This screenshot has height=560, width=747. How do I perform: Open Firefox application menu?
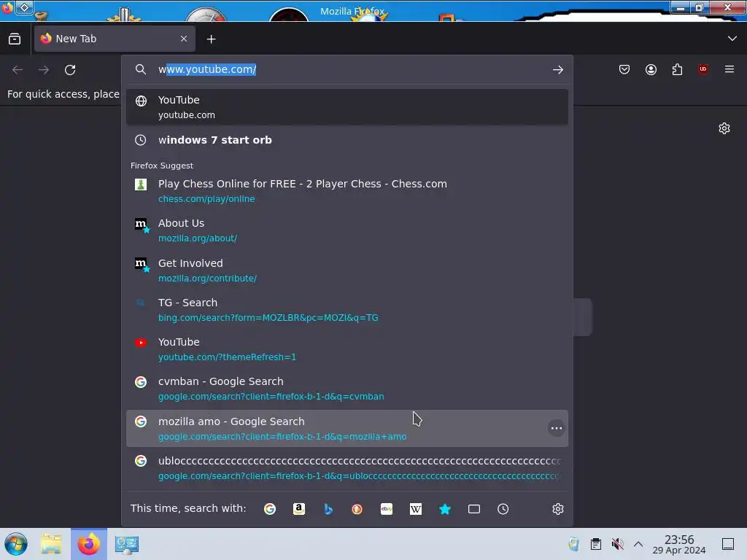pyautogui.click(x=729, y=69)
